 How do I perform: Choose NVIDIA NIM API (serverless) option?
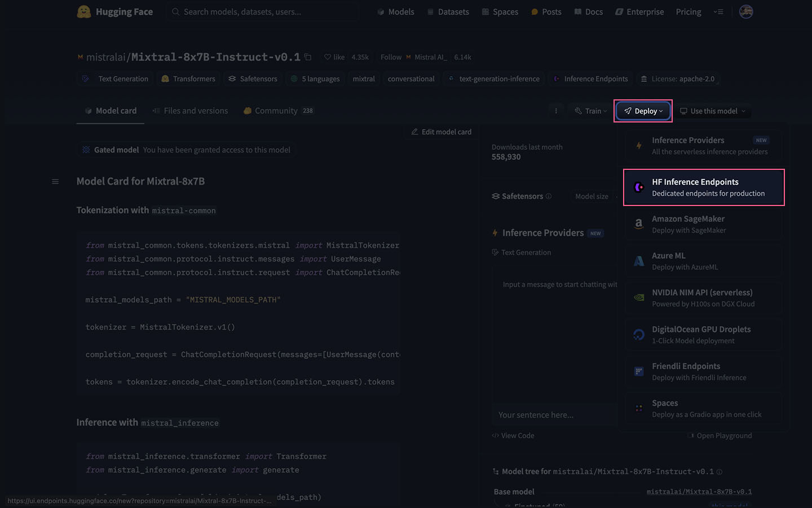pos(704,297)
